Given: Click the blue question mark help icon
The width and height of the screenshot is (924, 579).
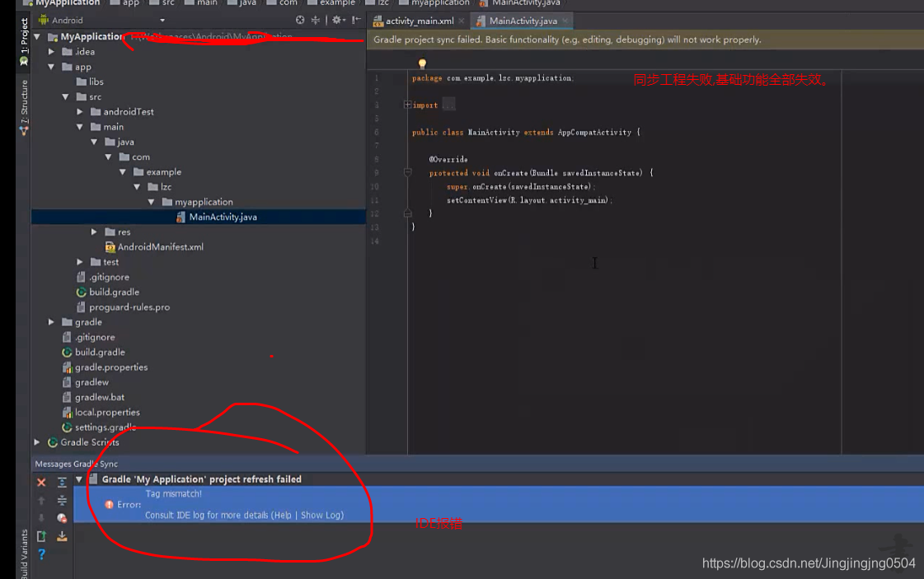Looking at the screenshot, I should point(41,554).
